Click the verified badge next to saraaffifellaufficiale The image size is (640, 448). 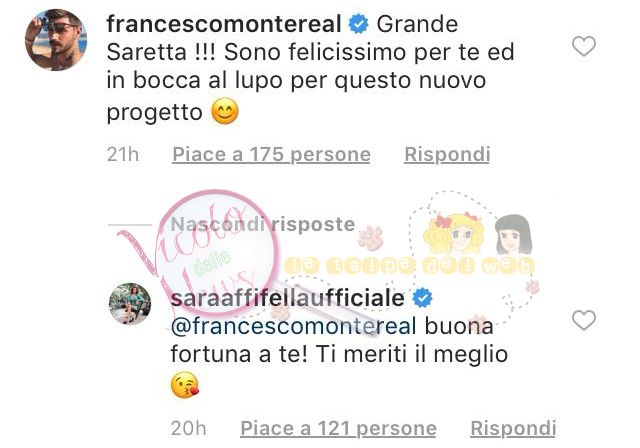click(422, 298)
